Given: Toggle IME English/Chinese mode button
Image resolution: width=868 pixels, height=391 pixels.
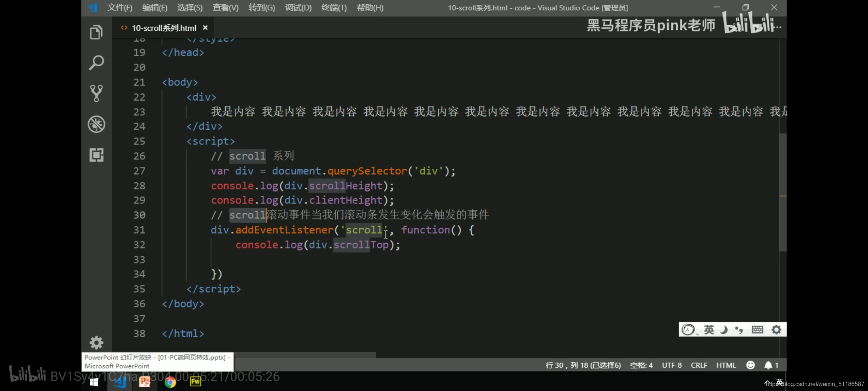Looking at the screenshot, I should pyautogui.click(x=709, y=330).
